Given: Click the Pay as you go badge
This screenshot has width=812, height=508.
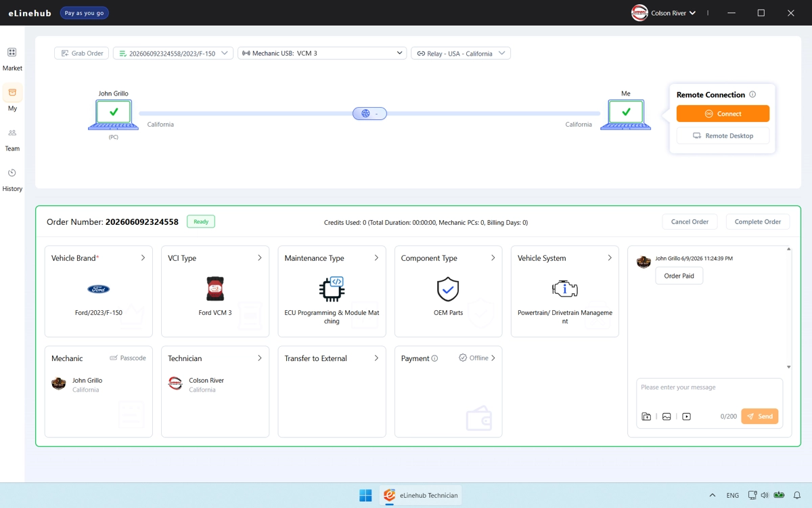Looking at the screenshot, I should point(85,13).
